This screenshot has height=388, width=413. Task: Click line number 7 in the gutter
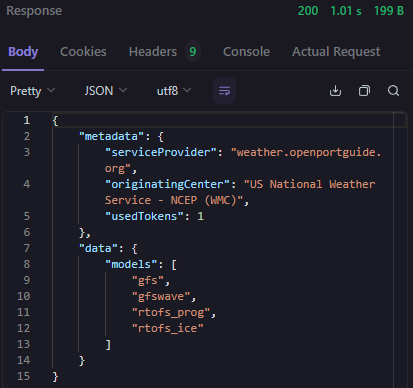tap(27, 248)
